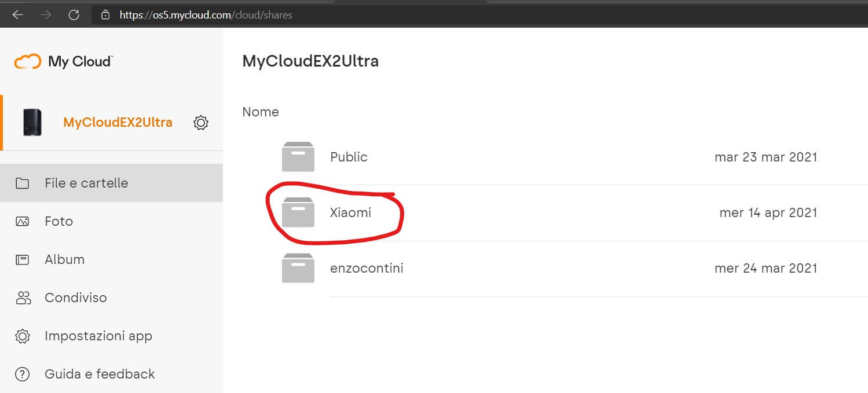Screen dimensions: 868x393
Task: Click the MyCloudEX2Ultra page heading
Action: (x=310, y=61)
